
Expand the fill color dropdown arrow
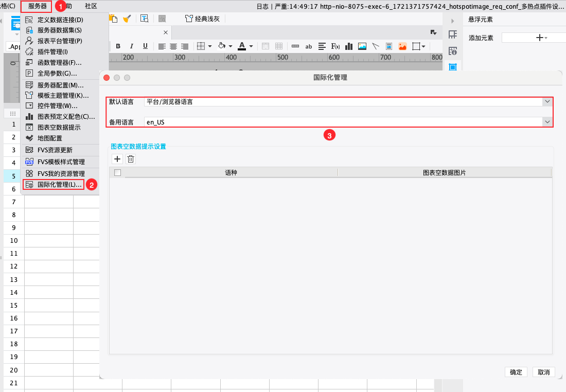(x=231, y=46)
